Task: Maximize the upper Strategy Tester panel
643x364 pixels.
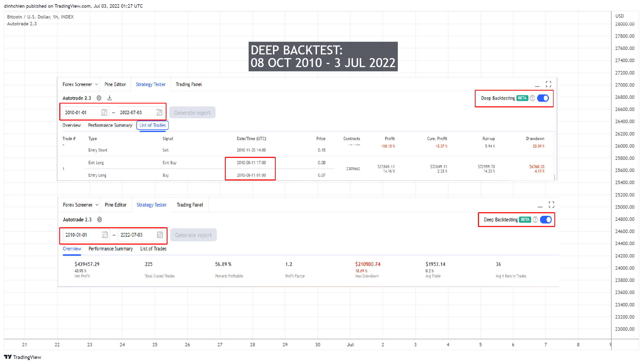Action: pyautogui.click(x=549, y=84)
